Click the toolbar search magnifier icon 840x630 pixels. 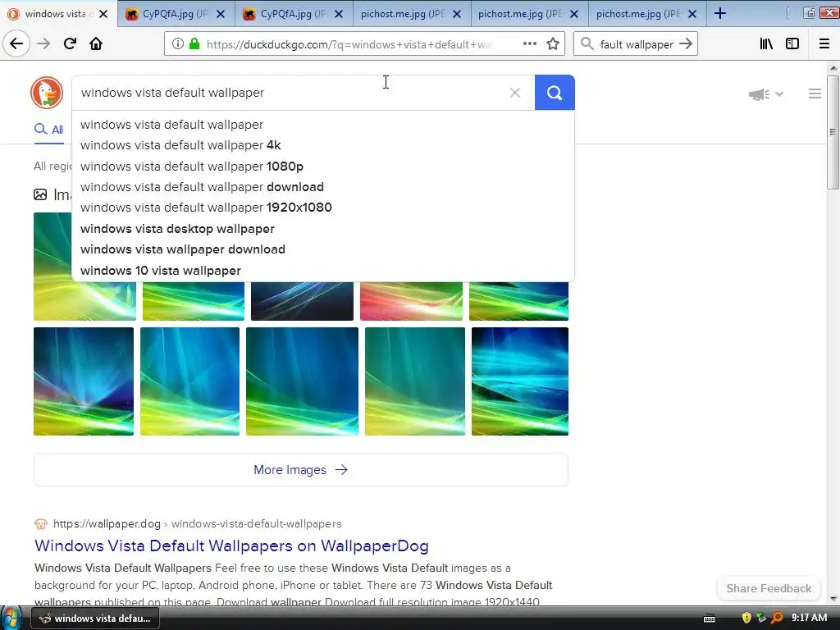pos(587,44)
